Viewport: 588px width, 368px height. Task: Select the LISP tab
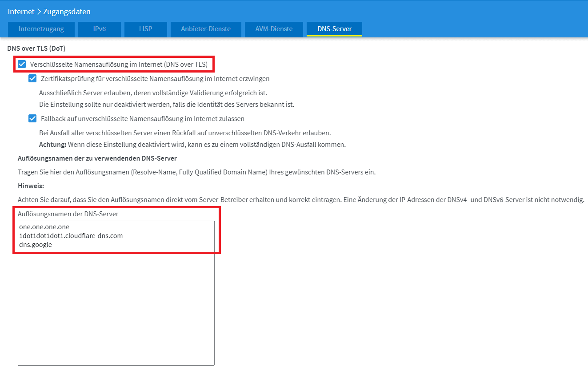pyautogui.click(x=145, y=29)
